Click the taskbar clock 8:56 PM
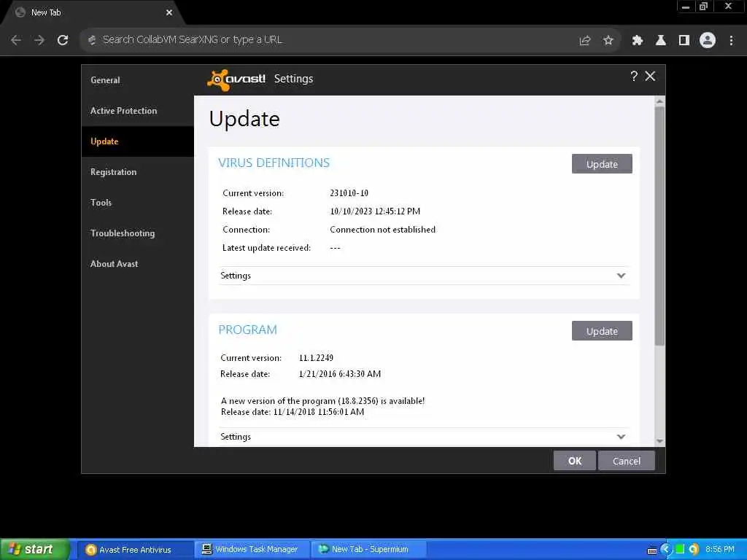Image resolution: width=747 pixels, height=560 pixels. (x=720, y=550)
